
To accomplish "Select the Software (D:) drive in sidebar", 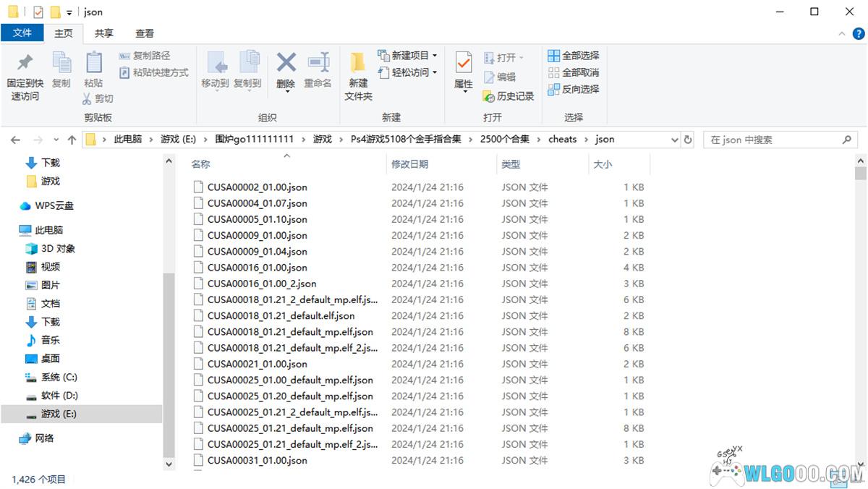I will click(x=59, y=396).
